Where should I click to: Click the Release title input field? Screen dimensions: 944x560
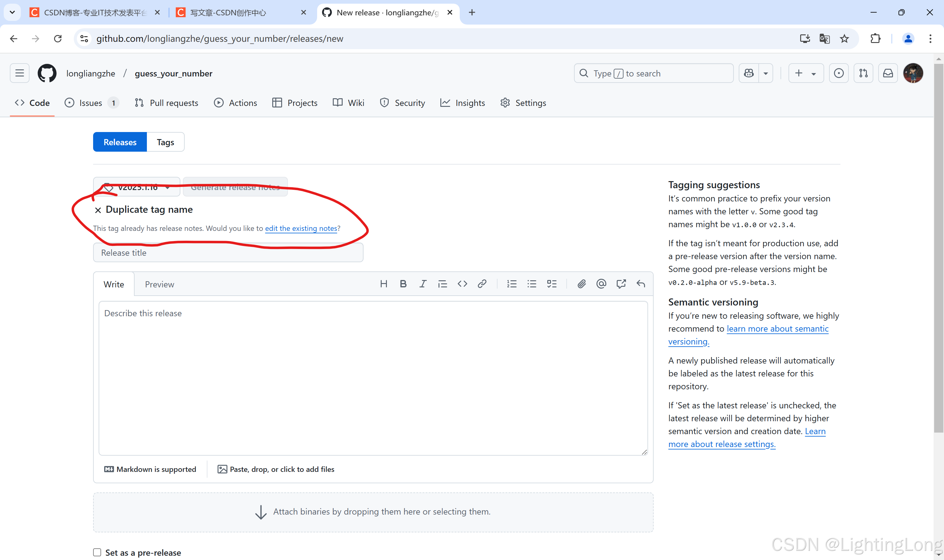click(228, 253)
